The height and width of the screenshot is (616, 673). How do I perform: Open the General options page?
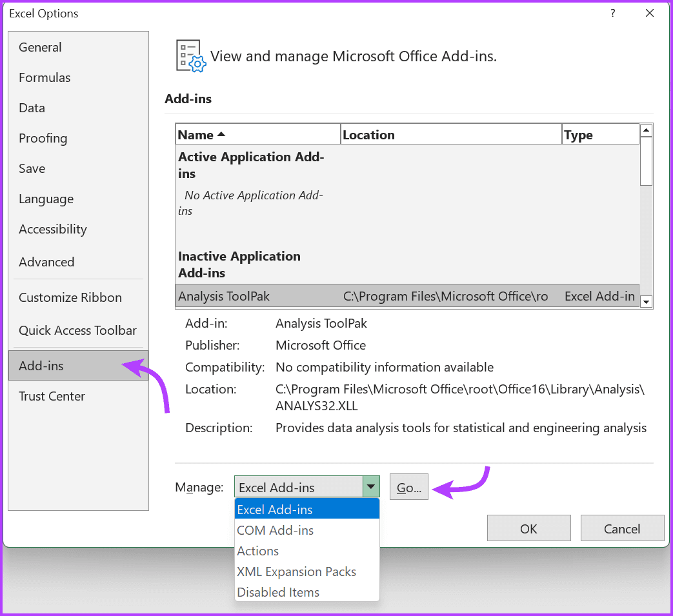(x=40, y=47)
